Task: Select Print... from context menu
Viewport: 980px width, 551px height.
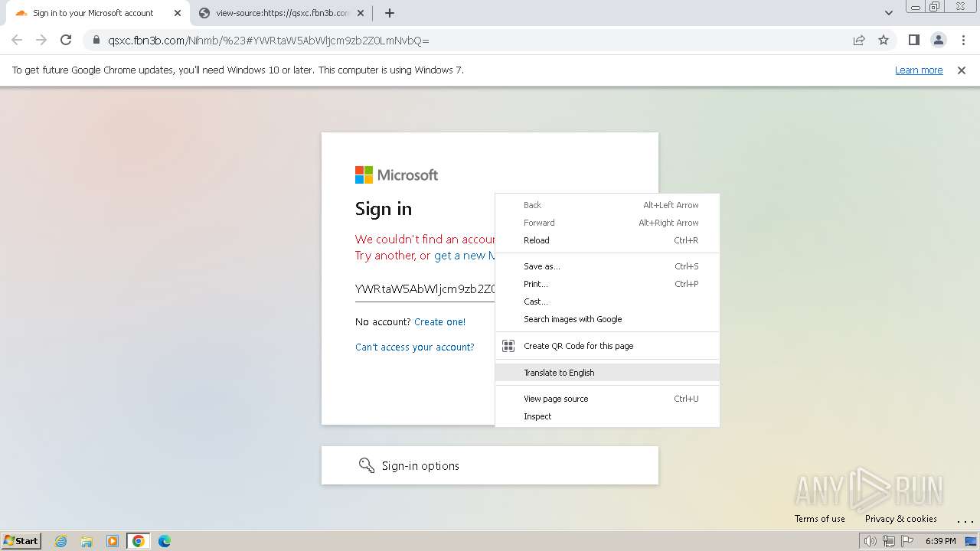Action: 607,284
